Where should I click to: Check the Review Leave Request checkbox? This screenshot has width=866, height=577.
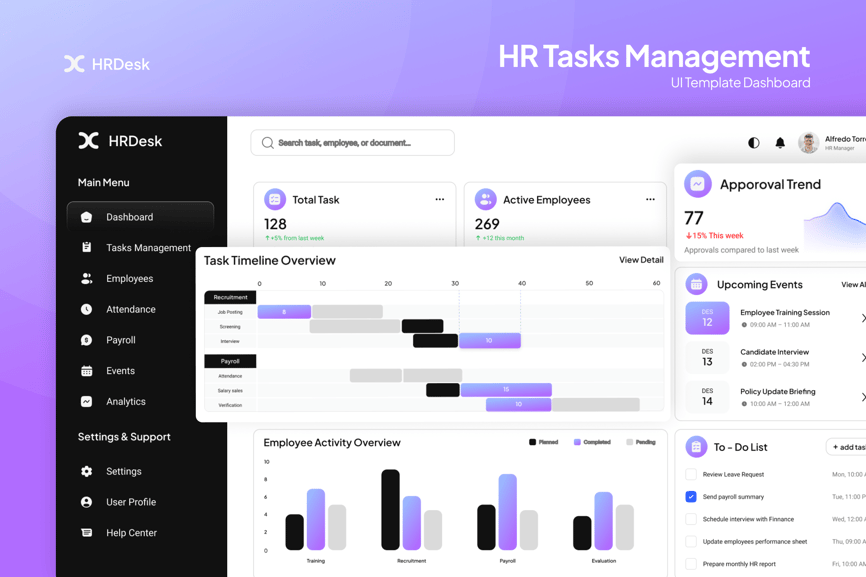tap(691, 474)
